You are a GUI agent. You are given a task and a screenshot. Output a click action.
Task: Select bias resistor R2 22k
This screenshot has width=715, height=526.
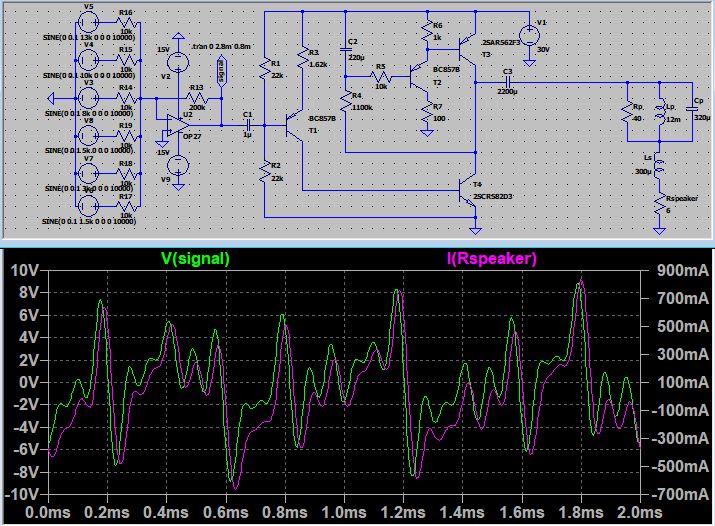coord(264,172)
